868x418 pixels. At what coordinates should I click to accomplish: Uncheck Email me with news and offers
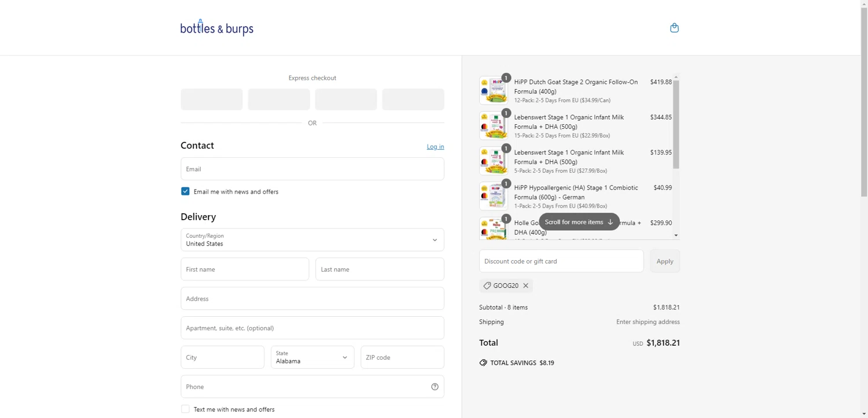pos(185,191)
